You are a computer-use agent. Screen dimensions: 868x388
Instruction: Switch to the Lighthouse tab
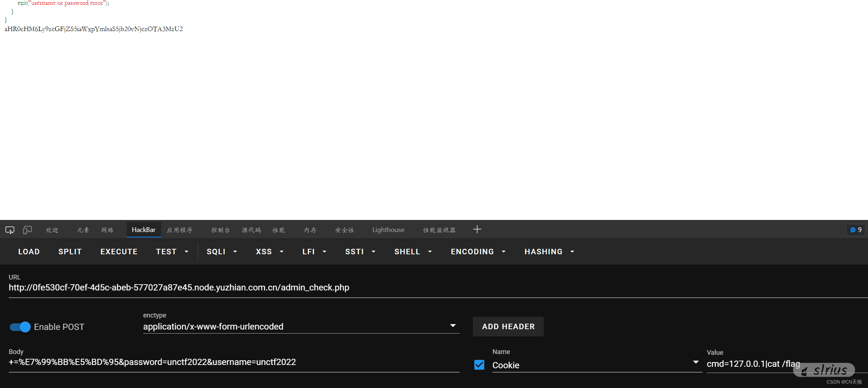[388, 230]
